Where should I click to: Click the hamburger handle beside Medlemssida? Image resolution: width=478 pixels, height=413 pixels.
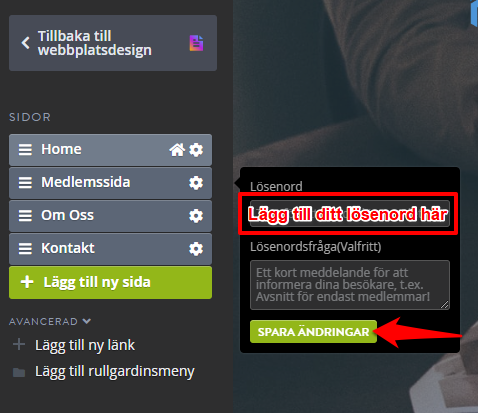25,183
